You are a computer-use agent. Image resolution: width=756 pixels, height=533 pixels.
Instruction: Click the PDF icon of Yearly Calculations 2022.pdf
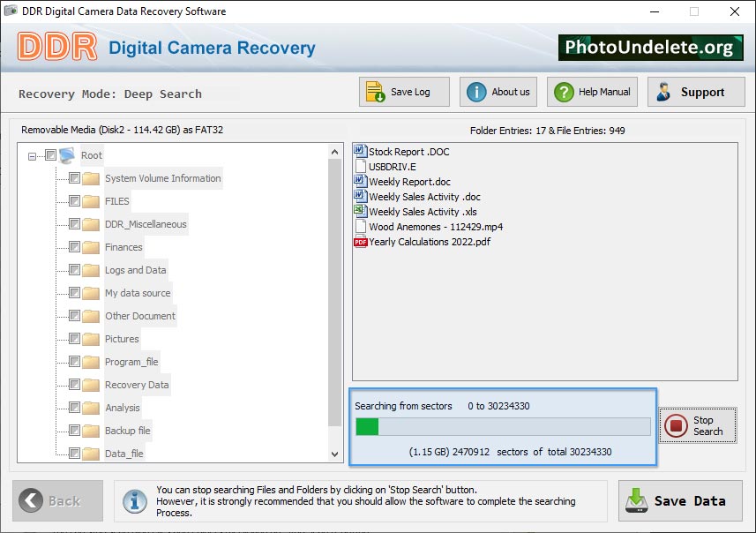(360, 242)
